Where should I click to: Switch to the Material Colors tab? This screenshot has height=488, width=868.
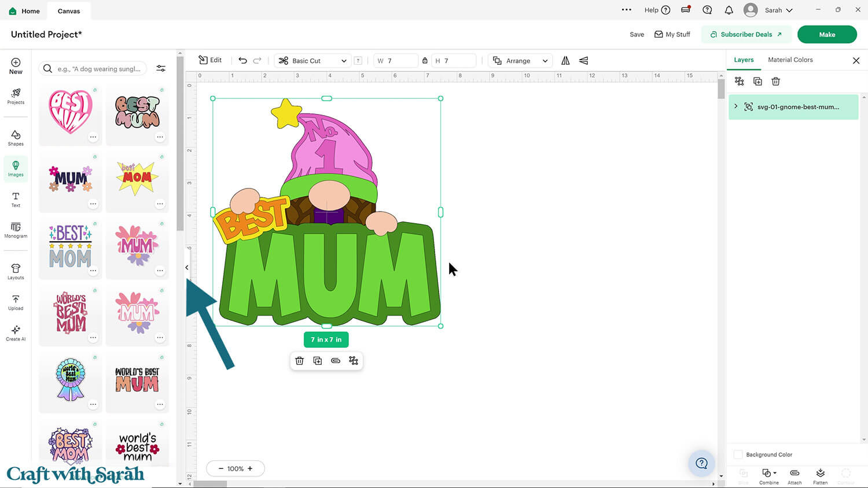pos(790,60)
